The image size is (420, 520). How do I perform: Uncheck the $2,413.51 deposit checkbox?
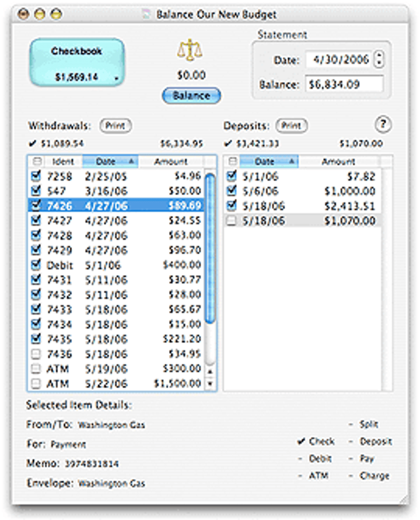coord(232,206)
